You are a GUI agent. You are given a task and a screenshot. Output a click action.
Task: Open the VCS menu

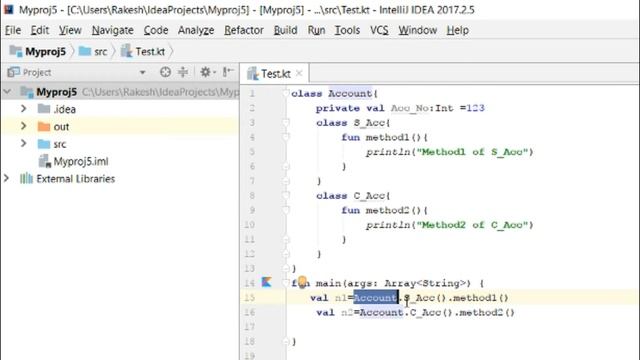(379, 30)
